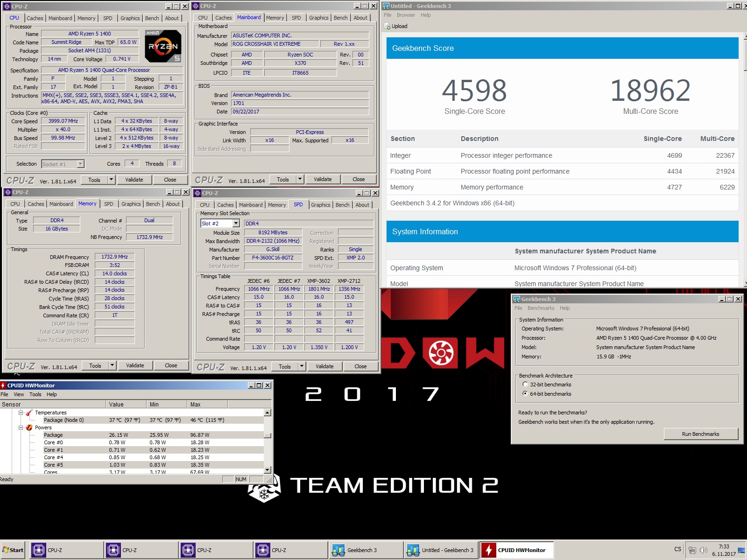The width and height of the screenshot is (747, 560).
Task: Click the Core Speed 3999.07 MHz field
Action: coord(63,121)
